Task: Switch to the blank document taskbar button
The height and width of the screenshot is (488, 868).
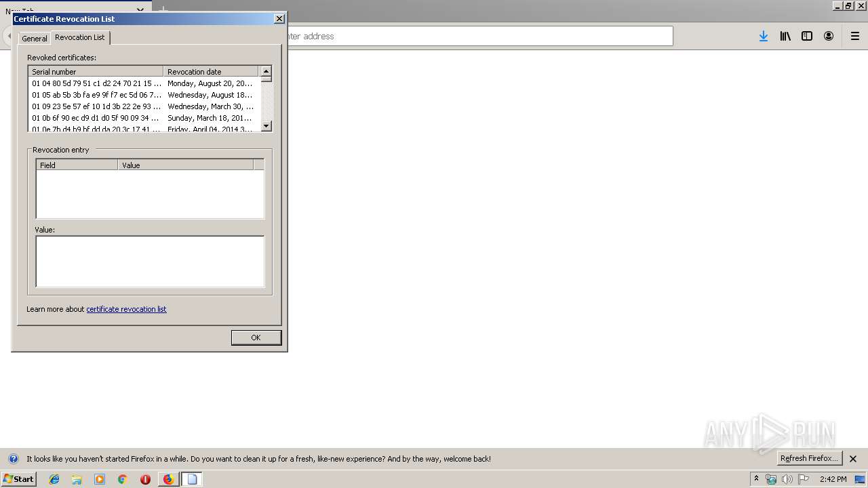Action: pyautogui.click(x=192, y=479)
